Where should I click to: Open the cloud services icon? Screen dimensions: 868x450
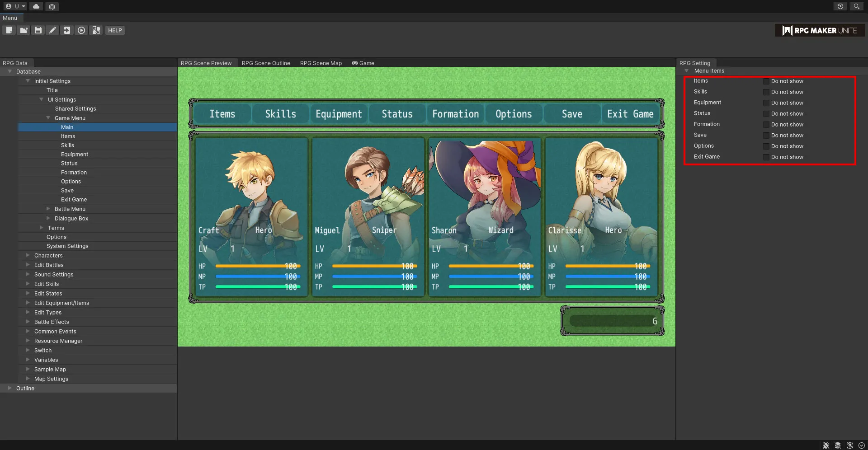tap(36, 6)
